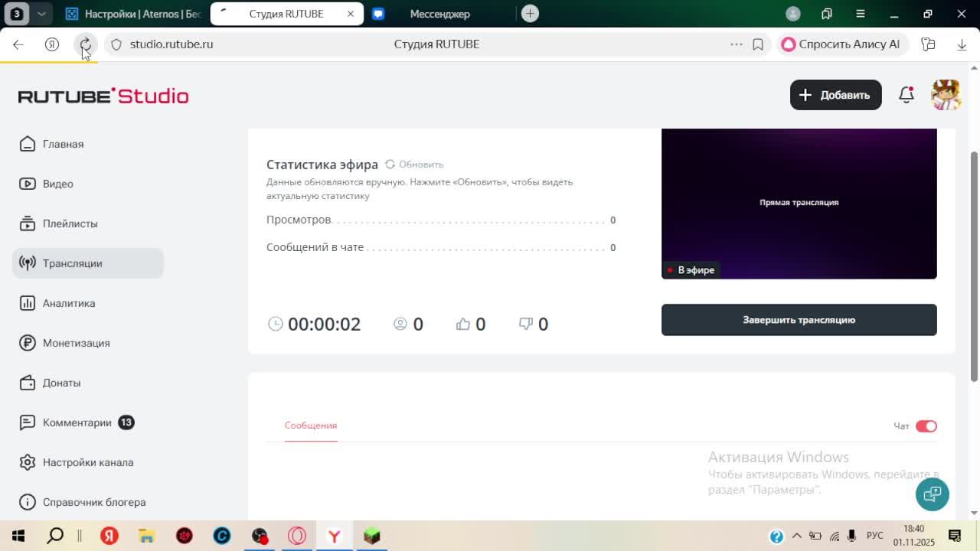Open the notifications bell
This screenshot has height=551, width=980.
click(x=906, y=95)
